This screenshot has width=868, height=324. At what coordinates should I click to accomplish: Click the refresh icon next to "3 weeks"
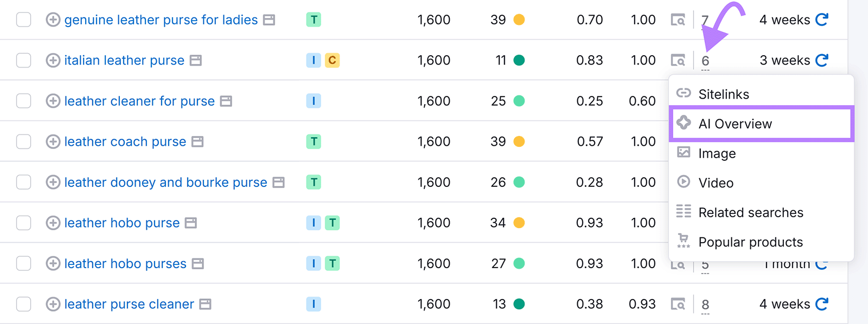[x=822, y=60]
